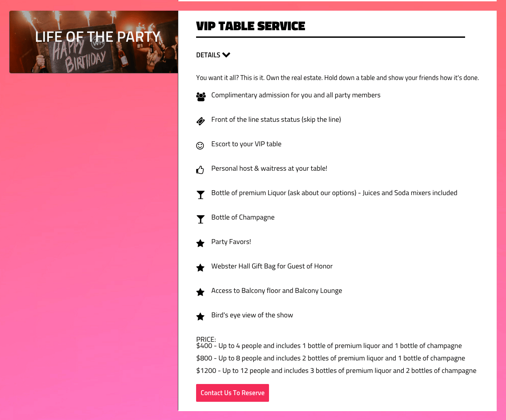Viewport: 506px width, 420px height.
Task: Open the Life of the Party banner image
Action: click(93, 42)
